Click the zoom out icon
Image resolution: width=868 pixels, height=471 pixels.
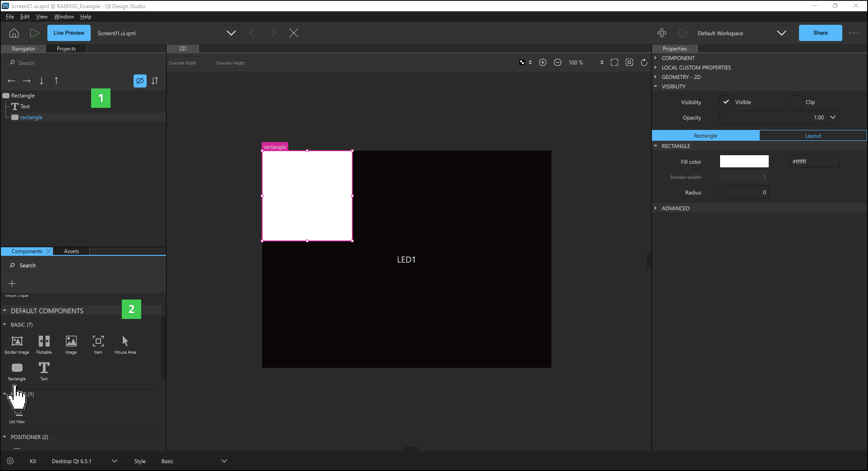coord(558,63)
